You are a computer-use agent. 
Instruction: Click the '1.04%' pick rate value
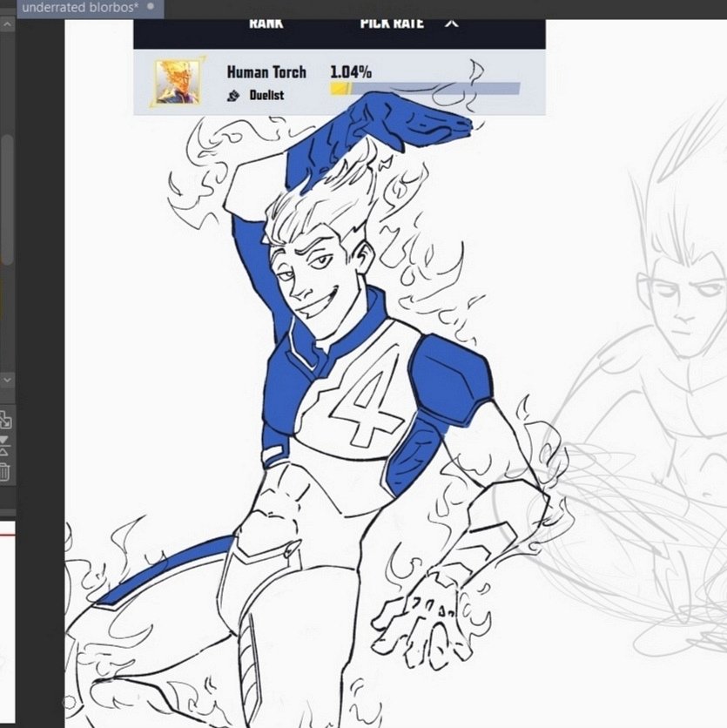pos(351,72)
